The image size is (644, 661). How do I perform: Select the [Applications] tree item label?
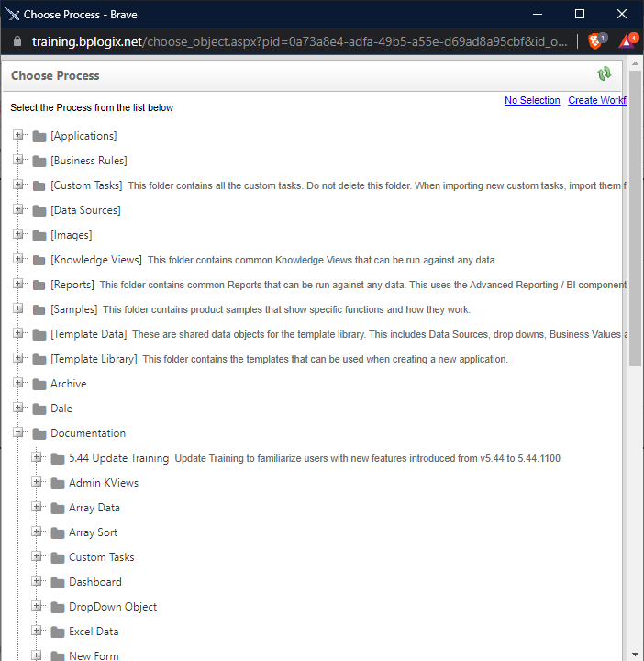83,136
